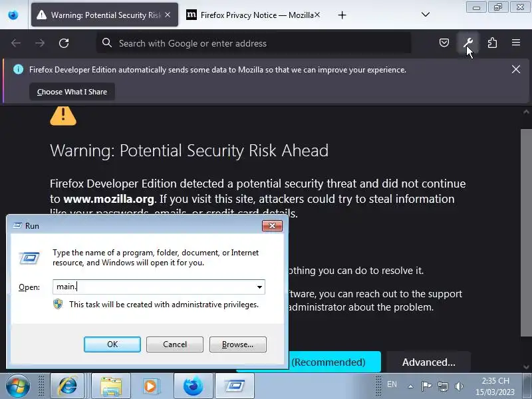Image resolution: width=532 pixels, height=399 pixels.
Task: Open a new tab with plus button
Action: coord(342,15)
